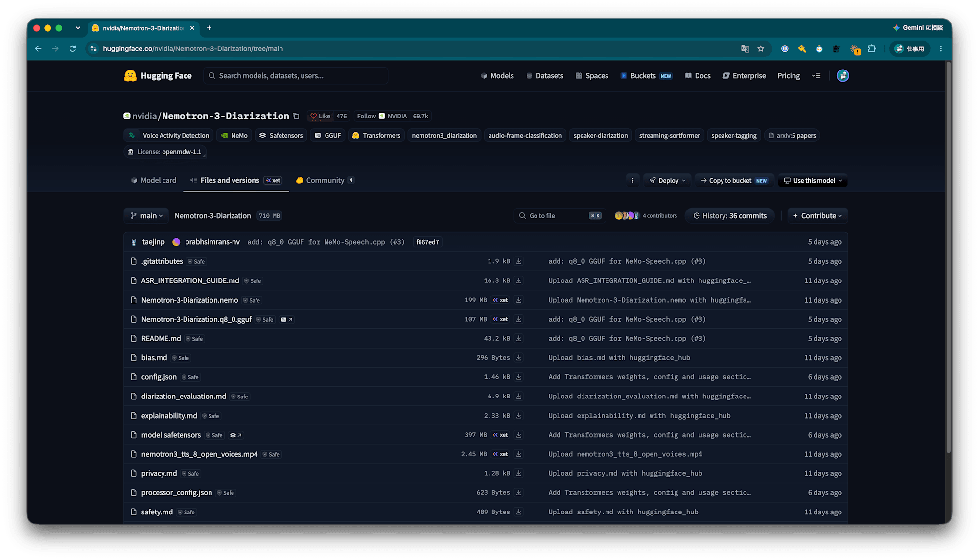Switch to the Model card tab
This screenshot has width=979, height=560.
[154, 181]
